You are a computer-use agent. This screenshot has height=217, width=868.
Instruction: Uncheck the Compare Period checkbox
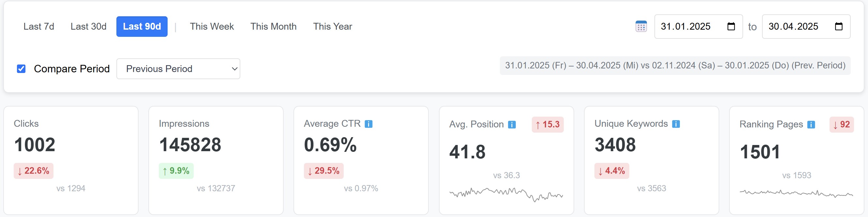(21, 69)
